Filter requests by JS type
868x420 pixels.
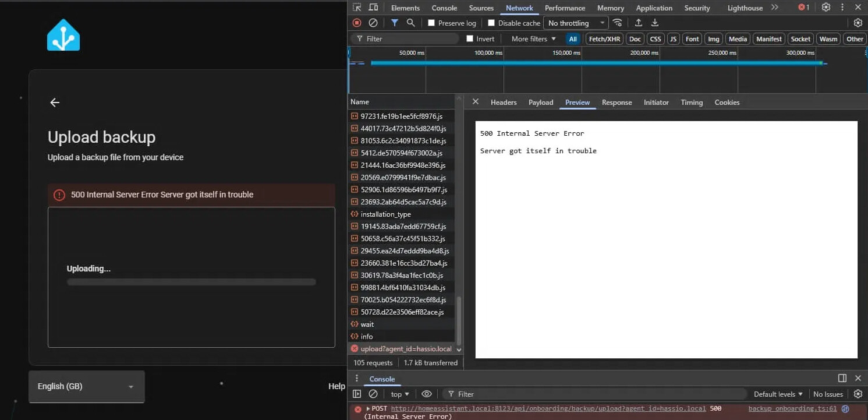tap(673, 38)
